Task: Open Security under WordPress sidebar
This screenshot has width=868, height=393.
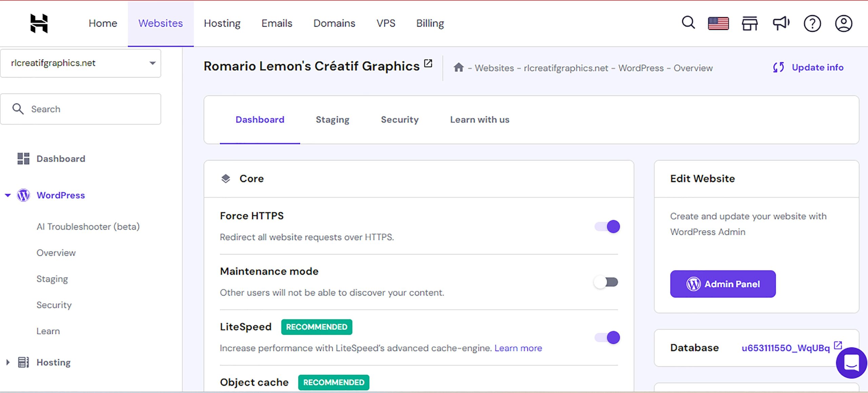Action: (54, 305)
